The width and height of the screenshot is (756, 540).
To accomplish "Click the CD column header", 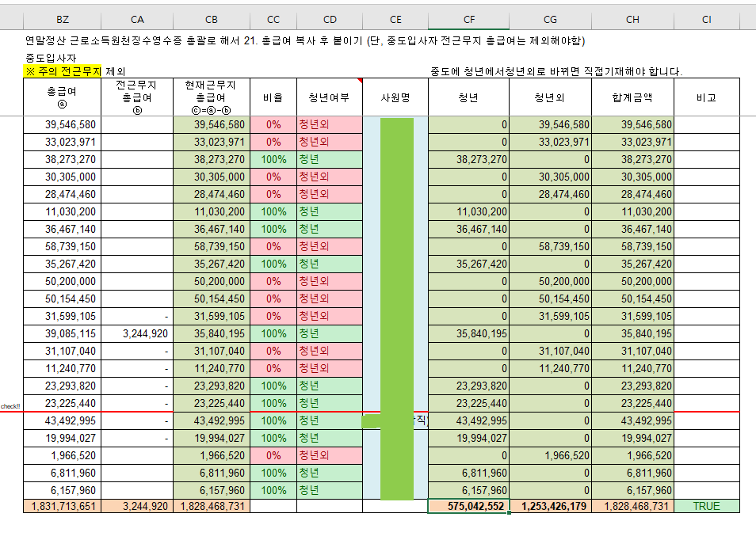I will 330,19.
